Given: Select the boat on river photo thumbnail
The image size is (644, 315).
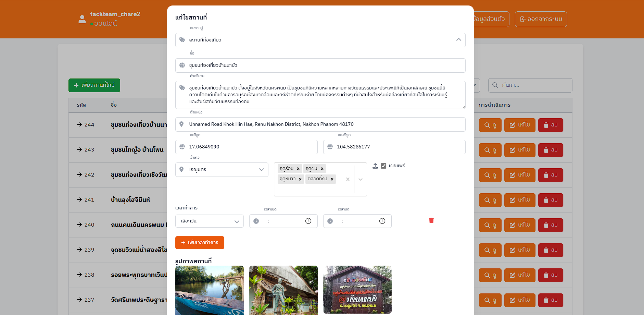Looking at the screenshot, I should pos(210,290).
